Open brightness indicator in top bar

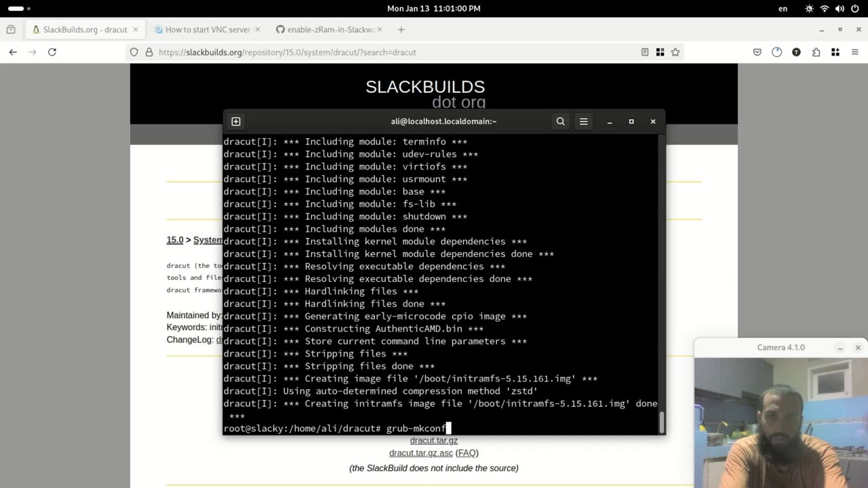click(809, 9)
